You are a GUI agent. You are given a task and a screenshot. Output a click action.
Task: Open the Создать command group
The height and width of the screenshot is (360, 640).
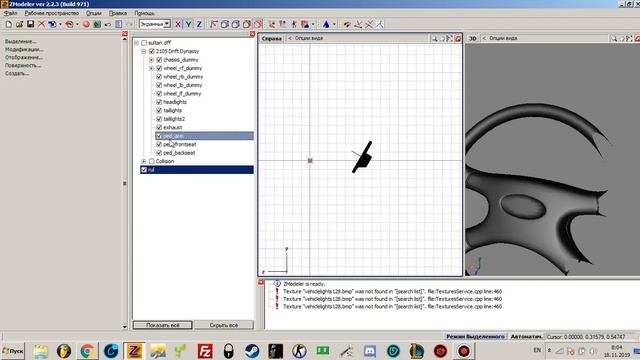click(17, 73)
